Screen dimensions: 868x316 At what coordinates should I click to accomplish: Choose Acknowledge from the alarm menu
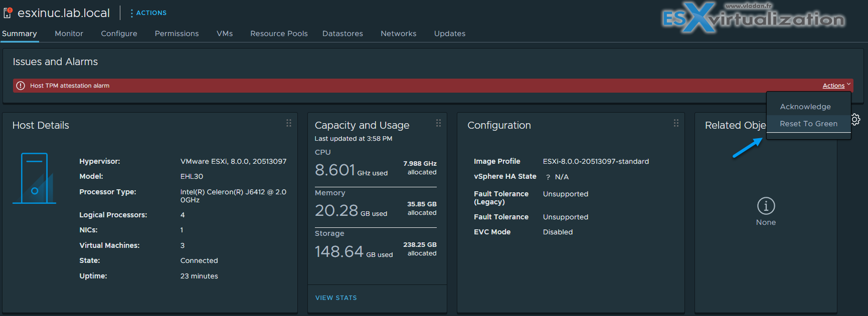click(805, 107)
